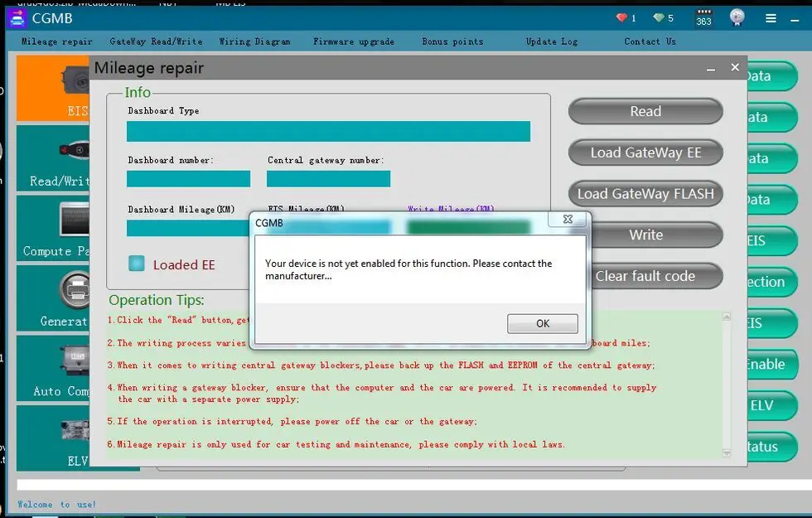The image size is (812, 518).
Task: Click the green diamond points icon
Action: pyautogui.click(x=658, y=18)
